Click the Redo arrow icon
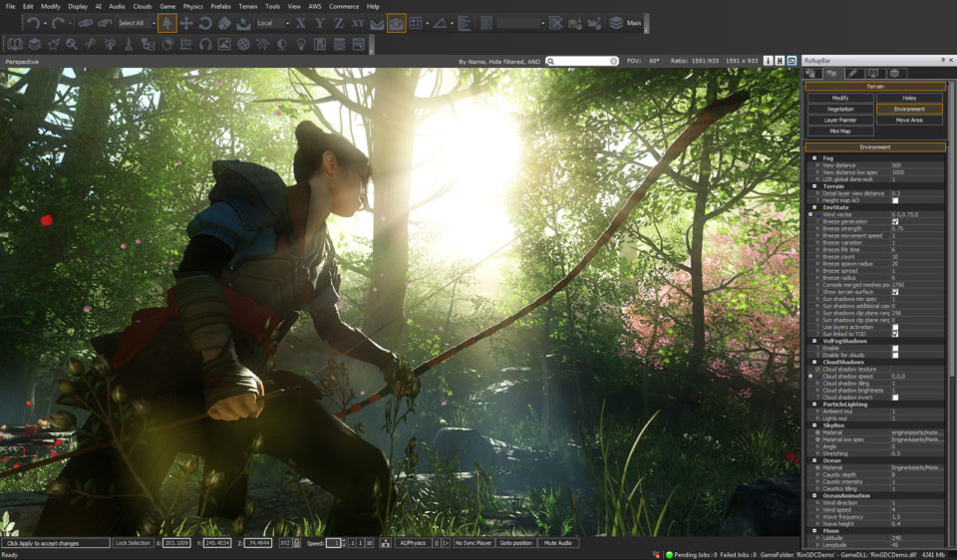Viewport: 957px width, 560px height. tap(58, 23)
